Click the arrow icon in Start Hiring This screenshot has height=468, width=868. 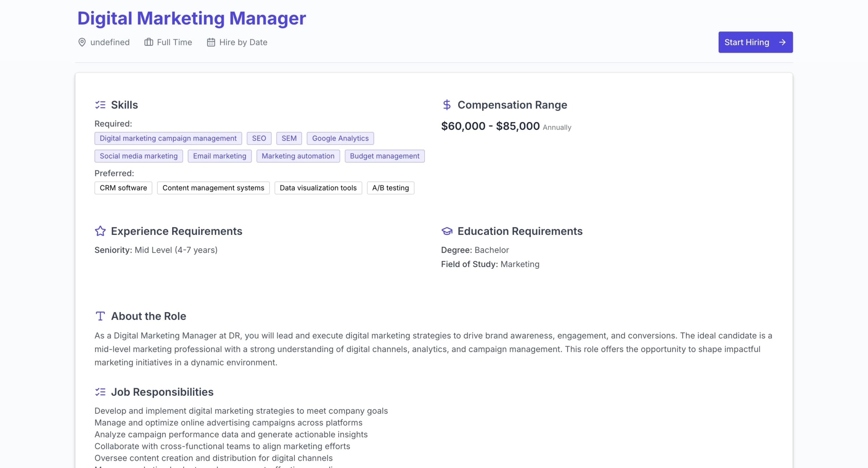[782, 42]
